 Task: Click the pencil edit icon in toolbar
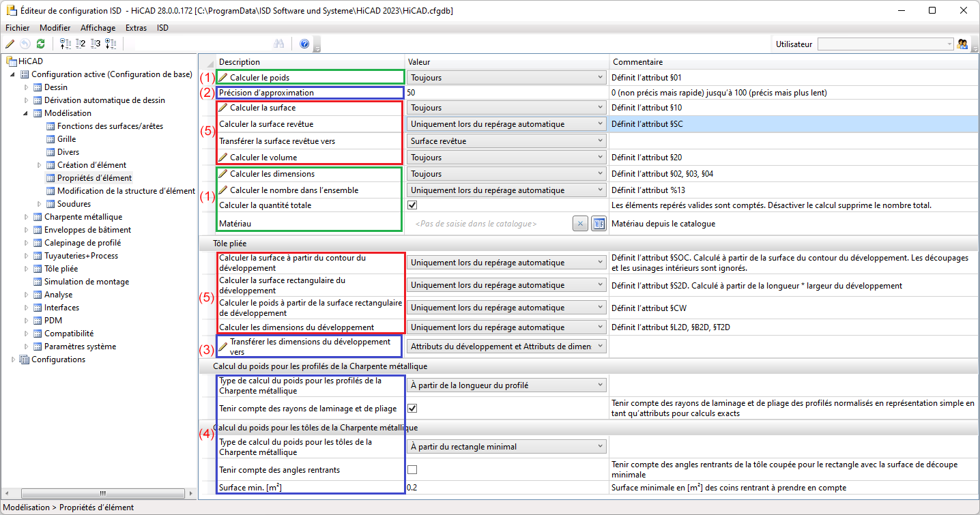[x=10, y=44]
